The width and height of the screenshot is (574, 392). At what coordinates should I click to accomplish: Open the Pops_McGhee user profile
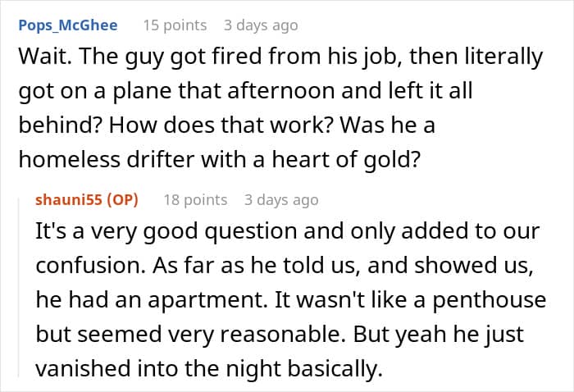tap(67, 25)
